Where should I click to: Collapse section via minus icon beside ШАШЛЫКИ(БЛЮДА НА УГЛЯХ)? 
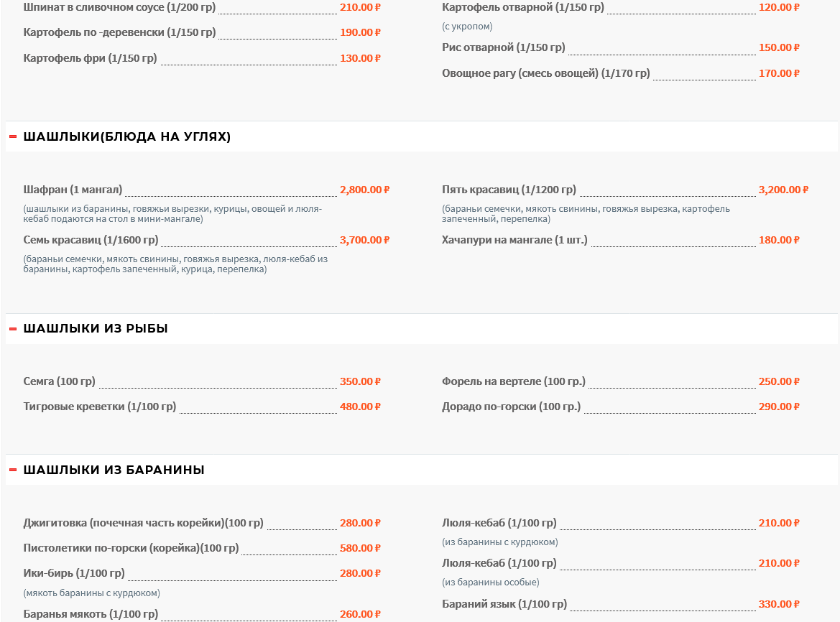click(x=13, y=136)
